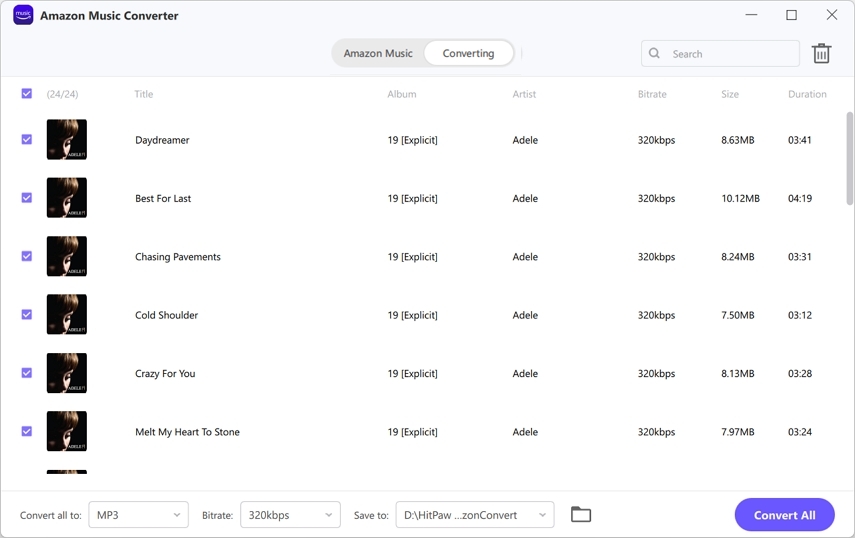Switch to the Amazon Music tab
Viewport: 855px width, 538px height.
click(378, 53)
